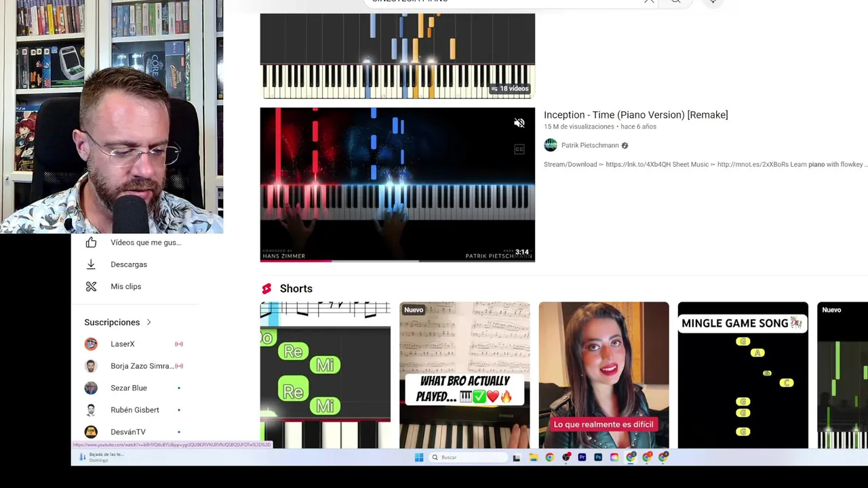Open Lo que realmente es difícil Short

click(604, 375)
